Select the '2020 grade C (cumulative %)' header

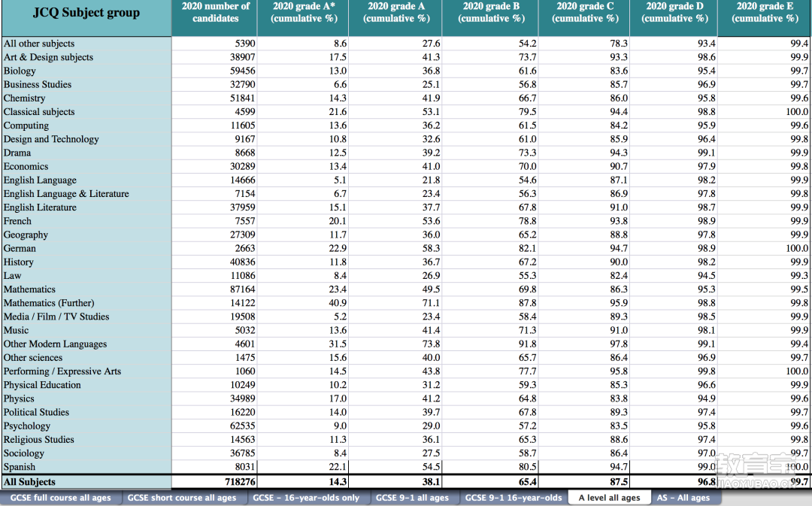point(585,18)
